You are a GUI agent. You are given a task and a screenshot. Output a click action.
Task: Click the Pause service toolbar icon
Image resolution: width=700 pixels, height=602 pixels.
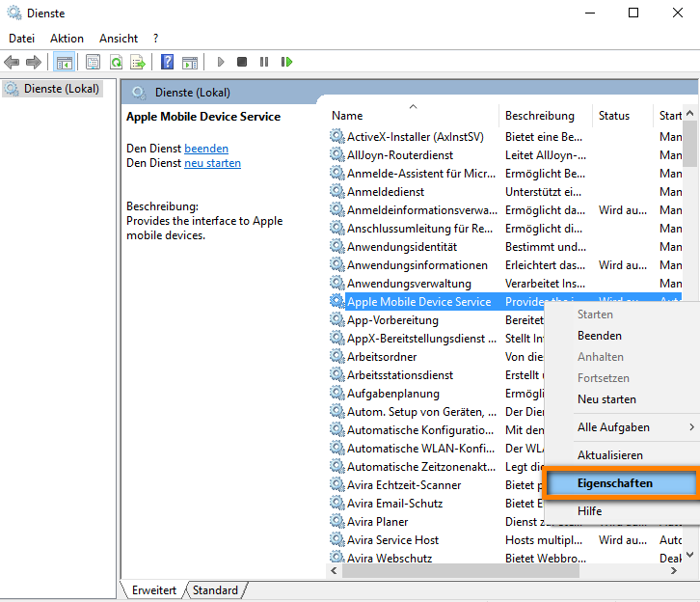264,62
